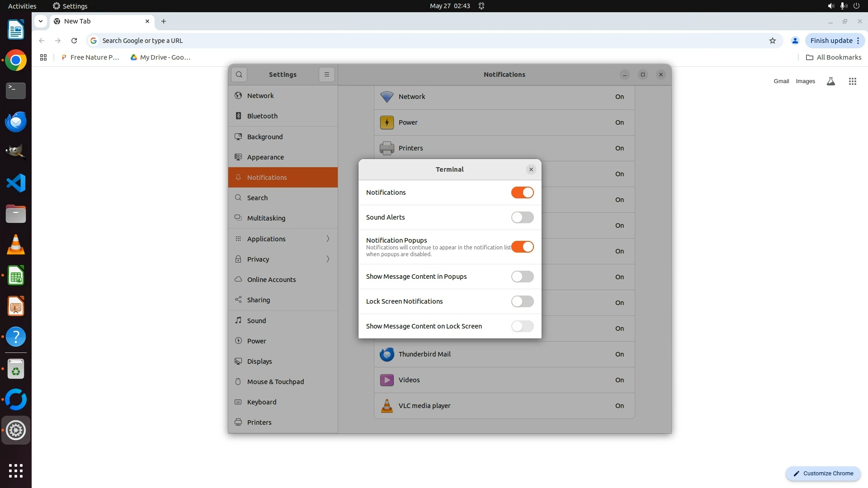
Task: Click the Customize Chrome button
Action: point(823,473)
